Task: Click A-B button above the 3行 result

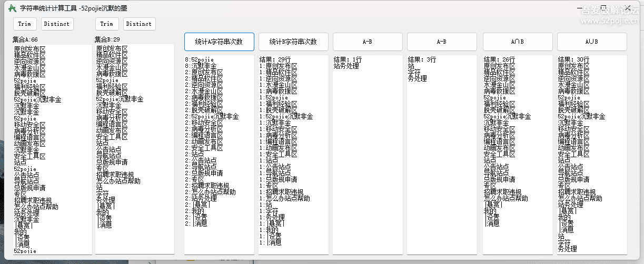Action: click(442, 42)
